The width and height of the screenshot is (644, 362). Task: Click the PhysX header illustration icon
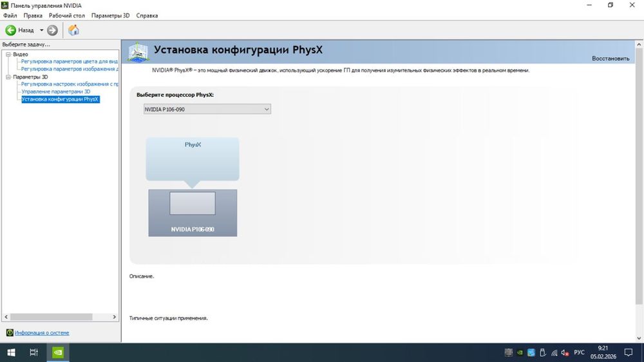138,52
